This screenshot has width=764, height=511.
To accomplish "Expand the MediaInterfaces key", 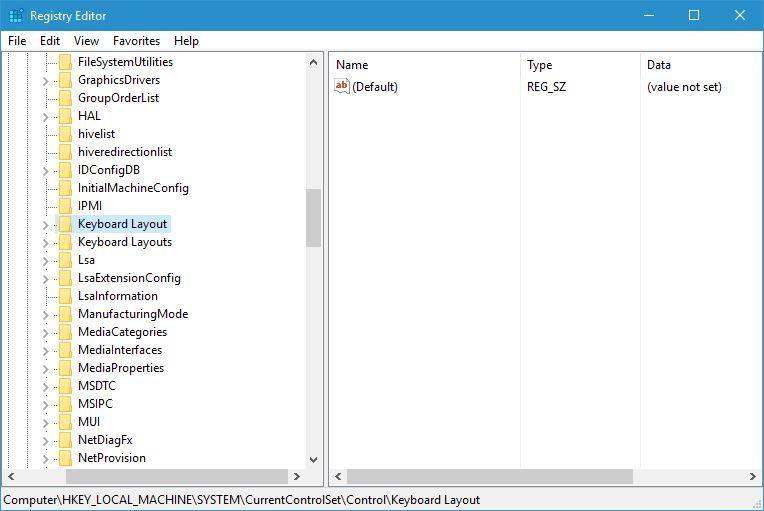I will coord(45,351).
